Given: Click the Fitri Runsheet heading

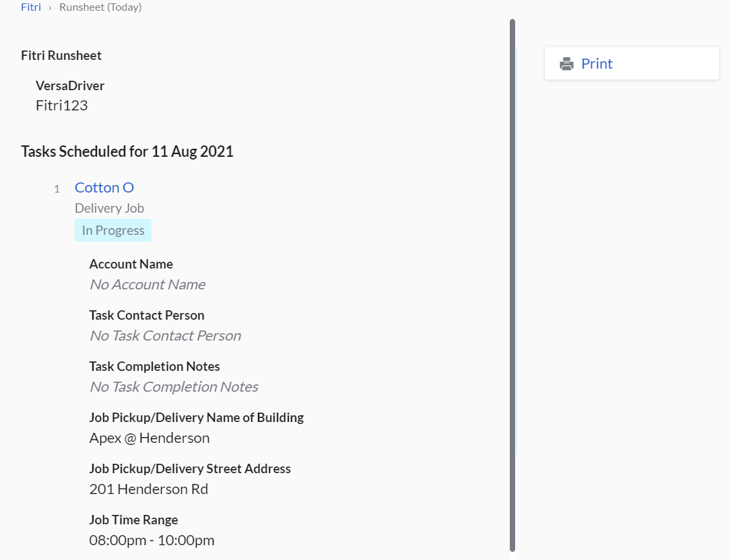Looking at the screenshot, I should coord(61,55).
